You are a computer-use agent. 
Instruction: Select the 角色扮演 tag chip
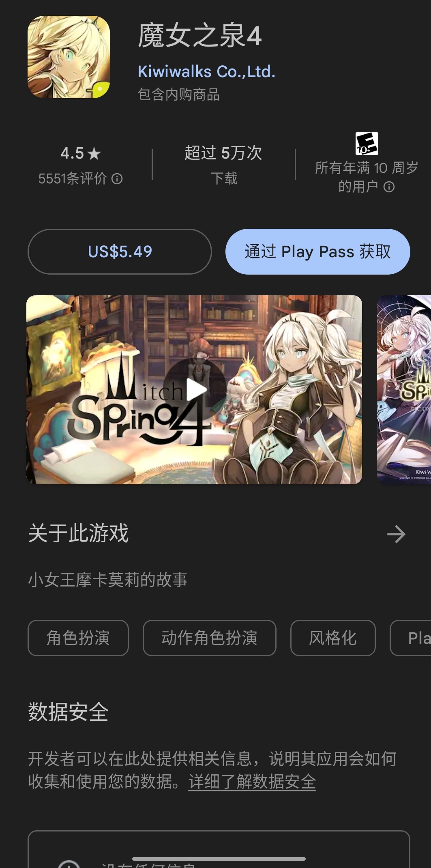tap(78, 638)
